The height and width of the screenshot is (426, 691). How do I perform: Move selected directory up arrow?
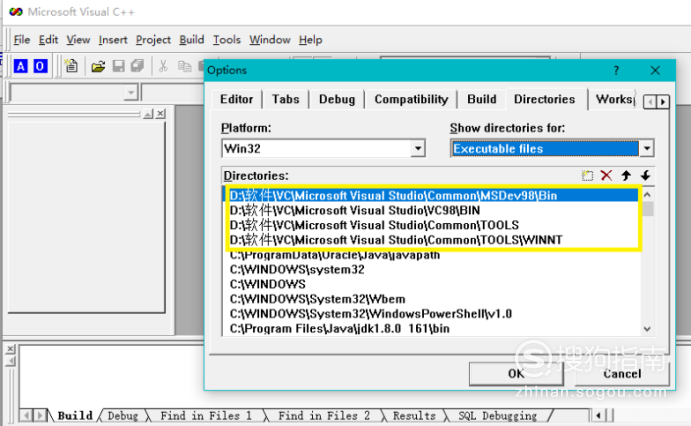click(x=626, y=176)
